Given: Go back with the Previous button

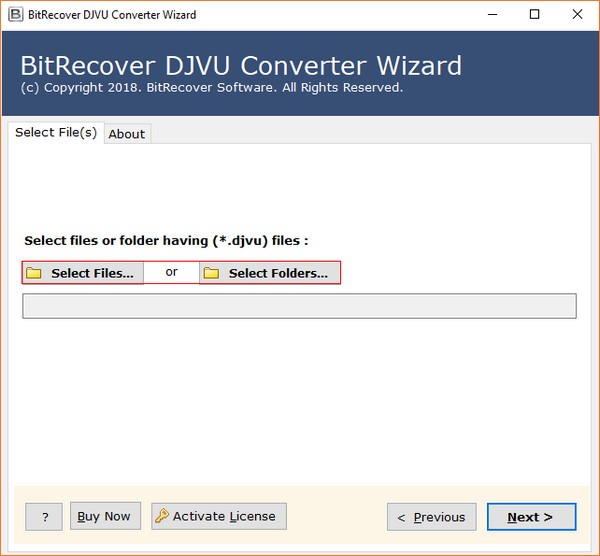Looking at the screenshot, I should (432, 517).
